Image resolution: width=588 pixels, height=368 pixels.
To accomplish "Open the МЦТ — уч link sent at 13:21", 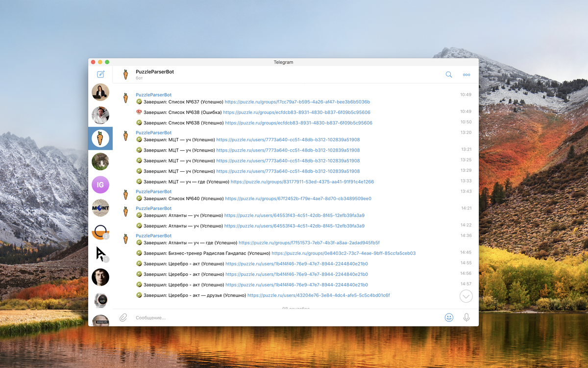I will [288, 150].
